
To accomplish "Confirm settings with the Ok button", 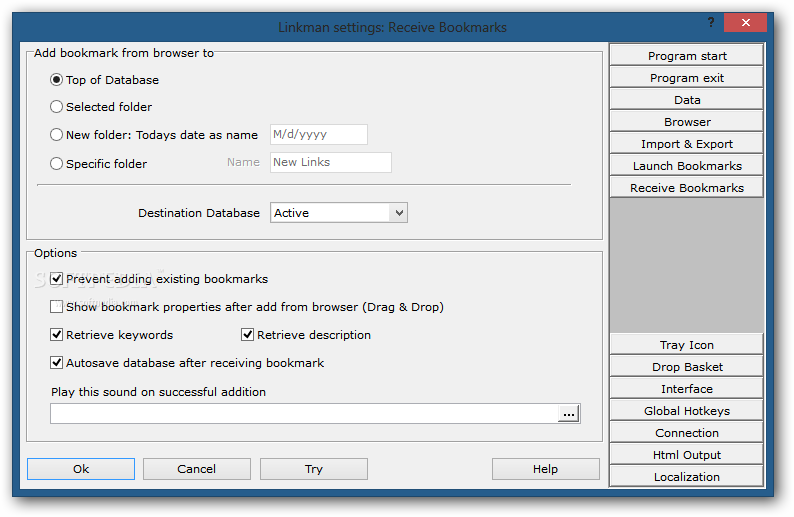I will (81, 469).
